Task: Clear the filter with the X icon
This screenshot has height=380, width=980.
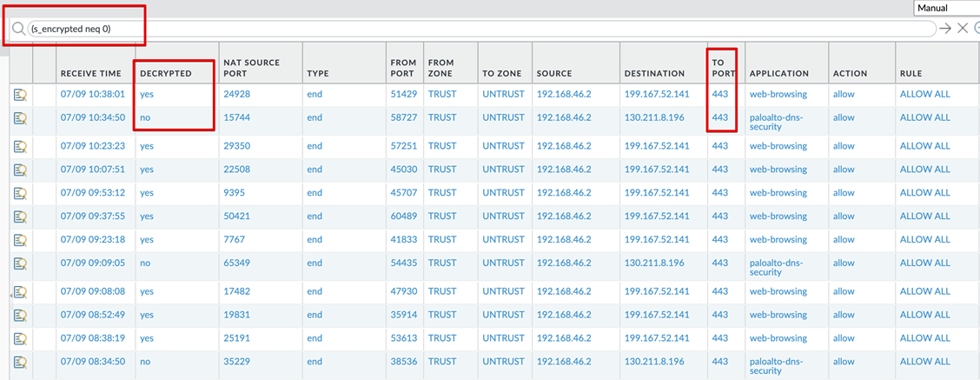Action: click(x=963, y=29)
